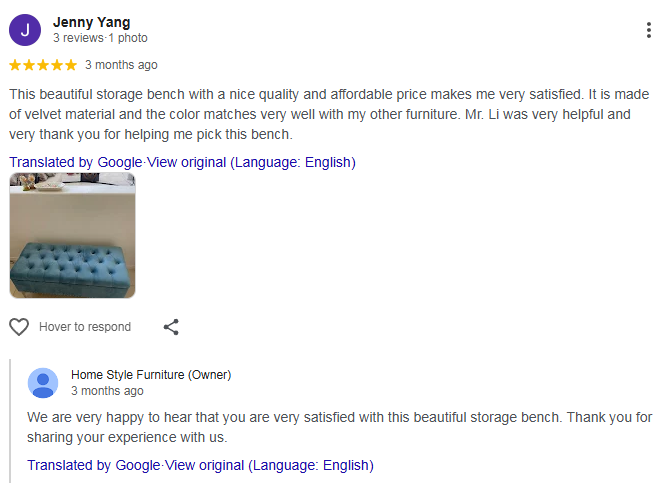View original language of Jenny's review
Image resolution: width=666 pixels, height=483 pixels.
tap(252, 162)
